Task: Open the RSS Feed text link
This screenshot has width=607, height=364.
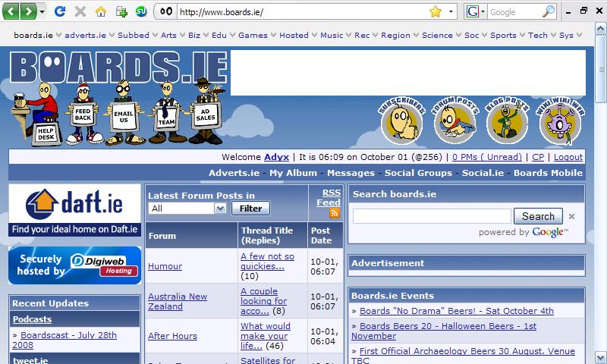Action: [329, 198]
